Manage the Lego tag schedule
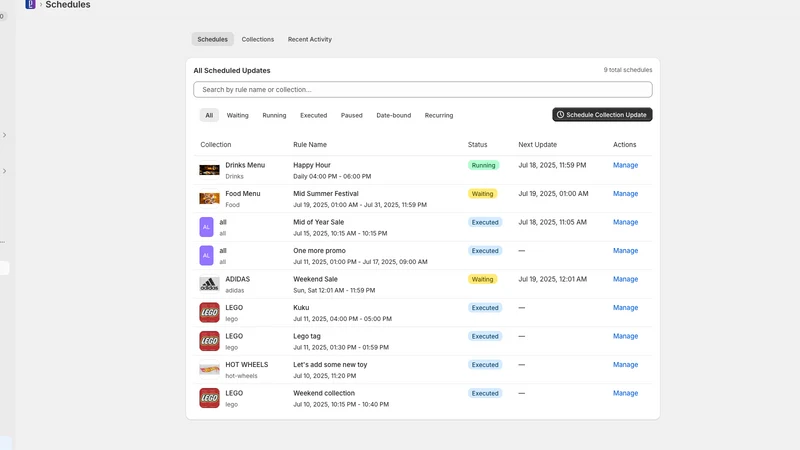The width and height of the screenshot is (800, 450). [x=626, y=337]
